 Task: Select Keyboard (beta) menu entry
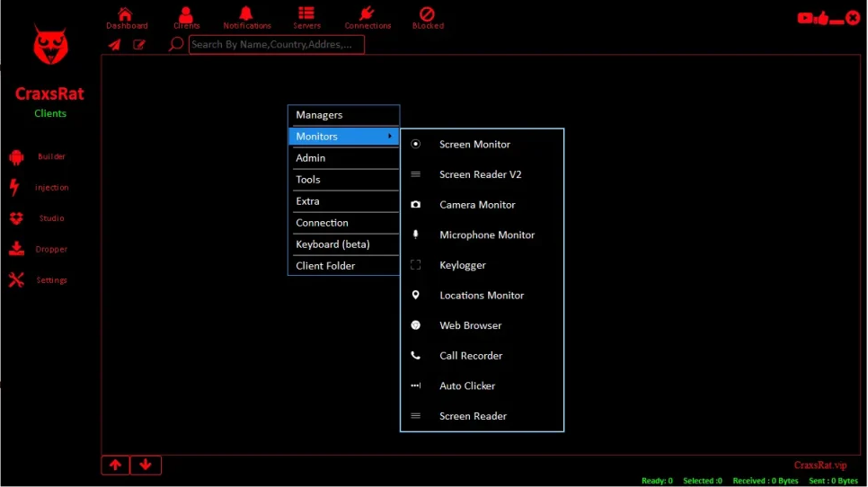point(344,244)
